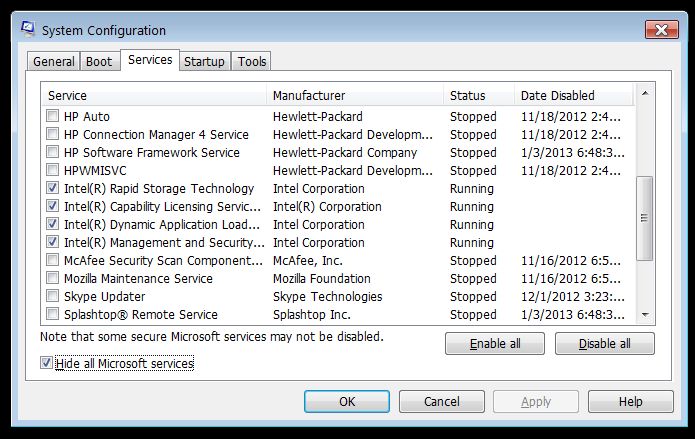
Task: Open Help for System Configuration
Action: [x=630, y=401]
